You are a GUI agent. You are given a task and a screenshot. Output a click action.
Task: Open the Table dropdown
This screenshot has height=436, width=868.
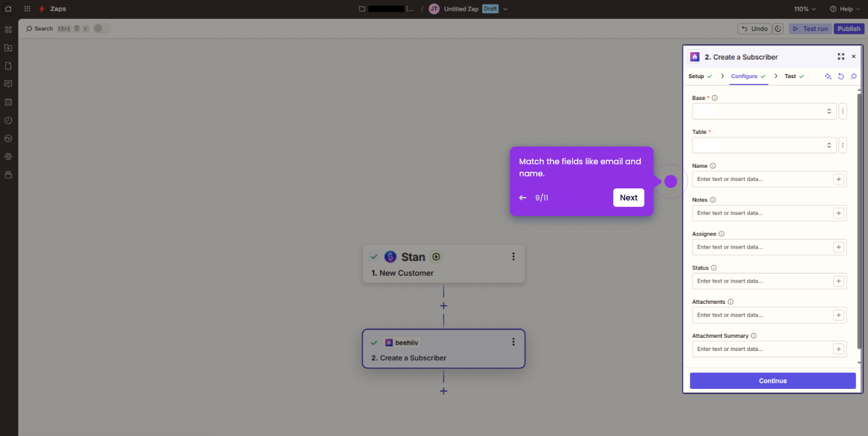[x=764, y=145]
